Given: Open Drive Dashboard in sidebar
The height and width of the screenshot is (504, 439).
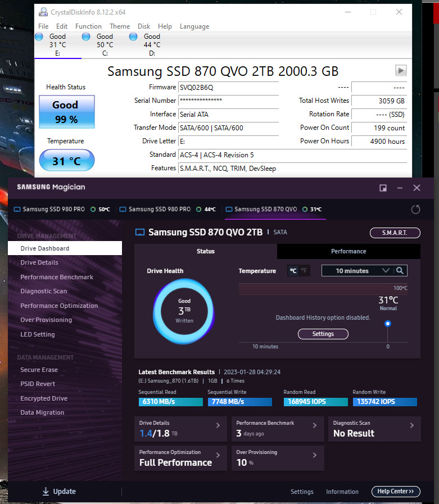Looking at the screenshot, I should coord(65,248).
